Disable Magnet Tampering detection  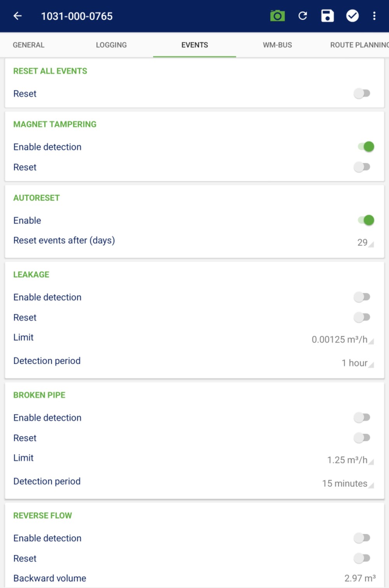pos(366,147)
